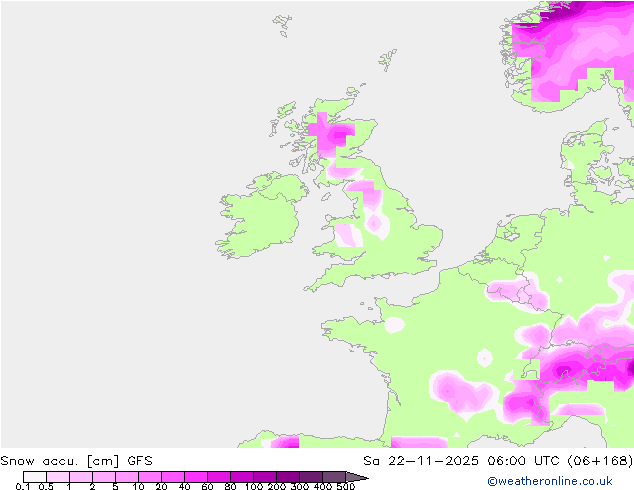
Task: Click the "Sa 22-11-2025 06:00 UTC (06+168)" timestamp
Action: tap(498, 461)
